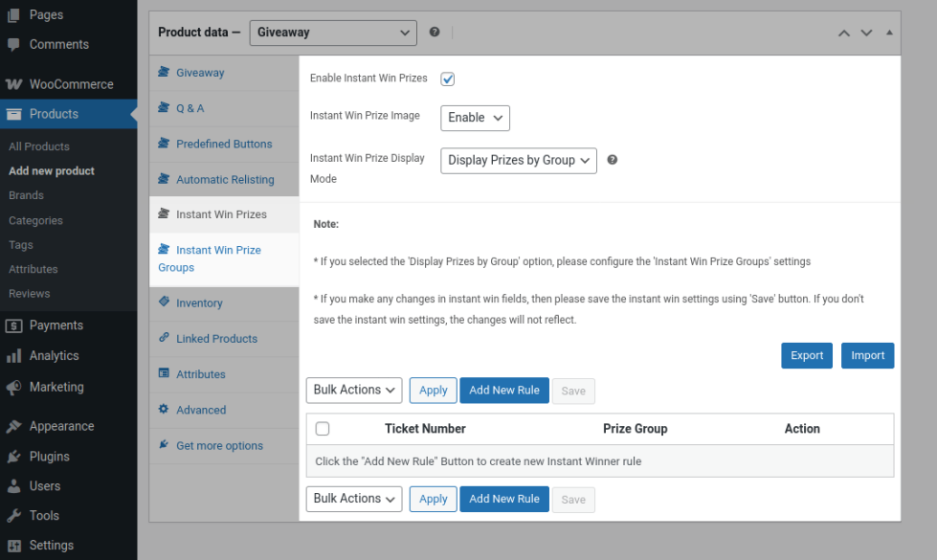Open the Giveaway product type dropdown
This screenshot has height=560, width=937.
[333, 33]
